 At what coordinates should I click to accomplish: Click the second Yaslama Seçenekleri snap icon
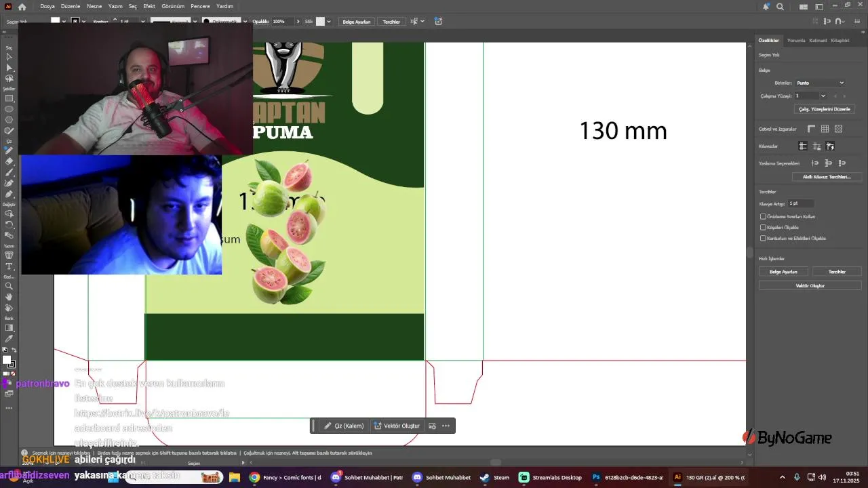[829, 163]
